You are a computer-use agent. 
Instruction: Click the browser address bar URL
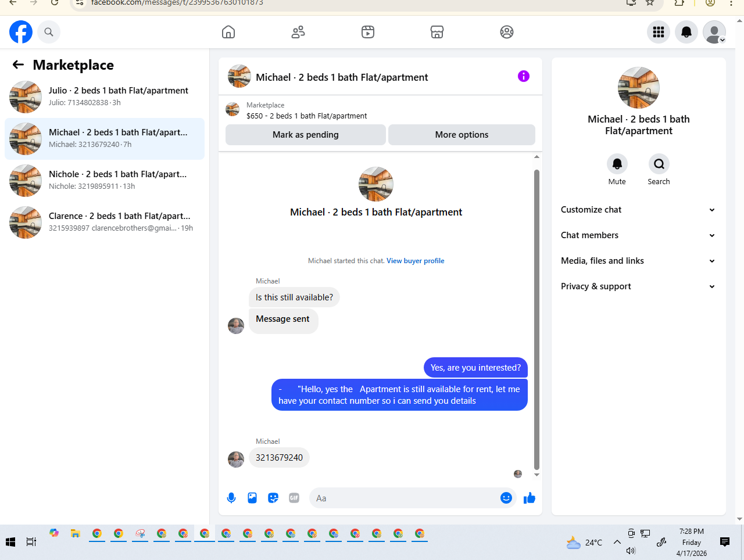point(177,3)
